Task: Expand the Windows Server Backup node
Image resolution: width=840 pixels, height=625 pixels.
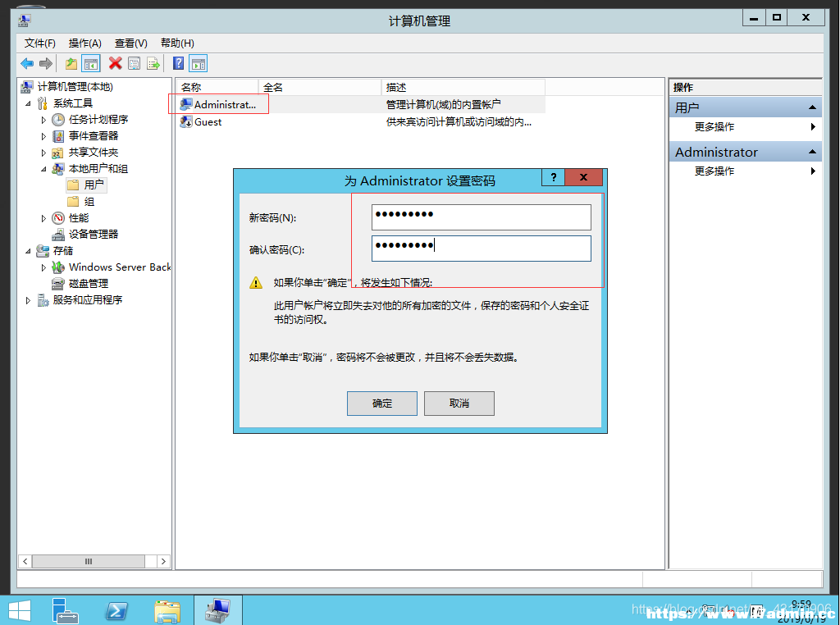Action: 44,267
